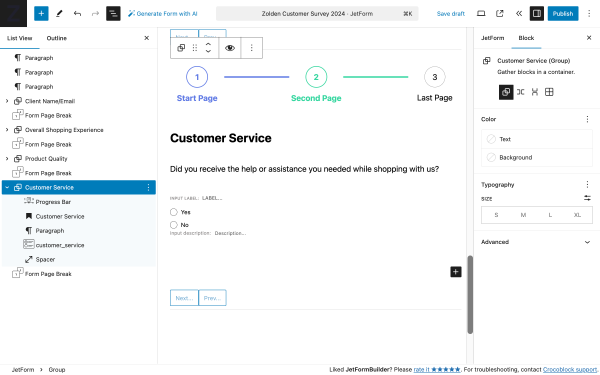Click progress step 3 circle

click(x=435, y=77)
